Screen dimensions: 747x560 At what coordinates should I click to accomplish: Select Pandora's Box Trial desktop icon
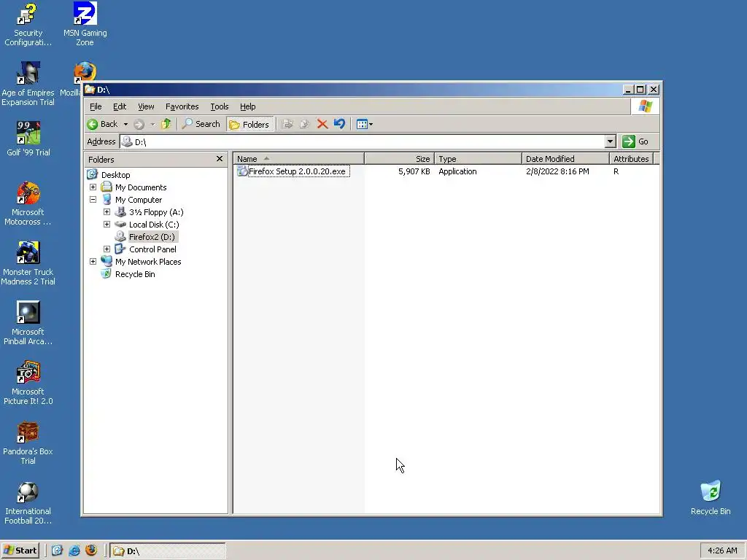coord(28,443)
